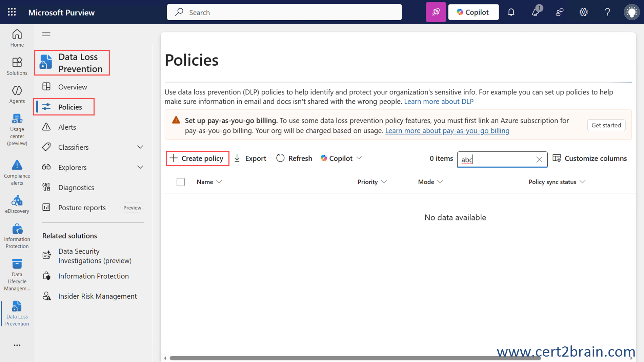The width and height of the screenshot is (644, 362).
Task: Clear the search filter with X
Action: (x=539, y=159)
